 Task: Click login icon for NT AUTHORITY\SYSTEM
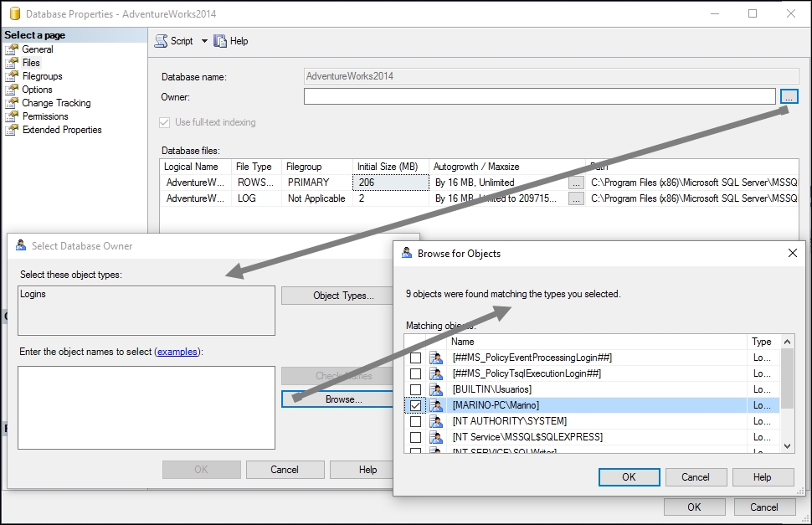436,421
